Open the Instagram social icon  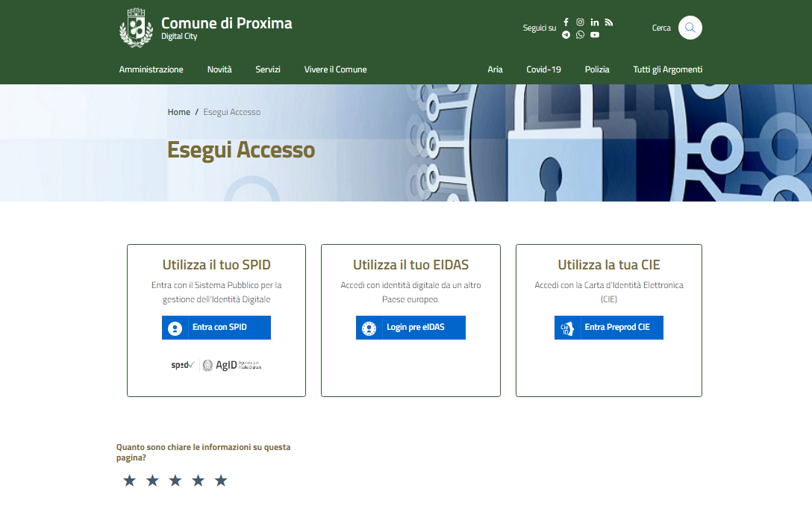(580, 22)
